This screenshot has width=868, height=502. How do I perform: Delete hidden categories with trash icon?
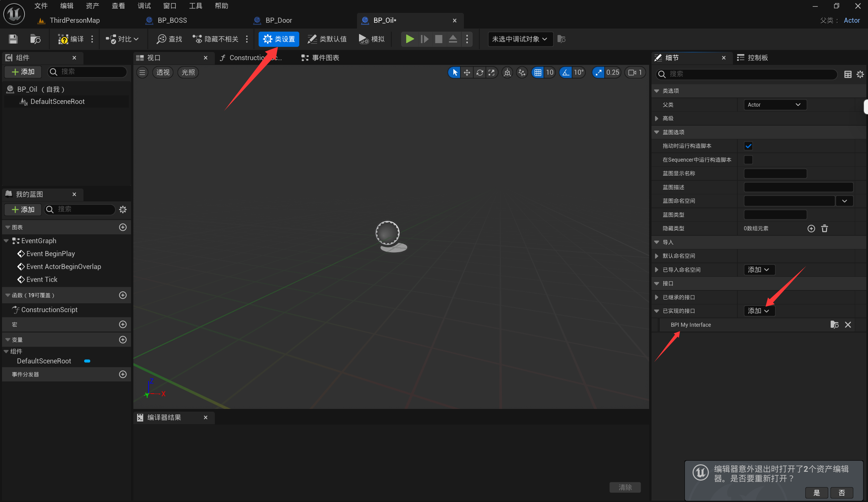pyautogui.click(x=824, y=229)
